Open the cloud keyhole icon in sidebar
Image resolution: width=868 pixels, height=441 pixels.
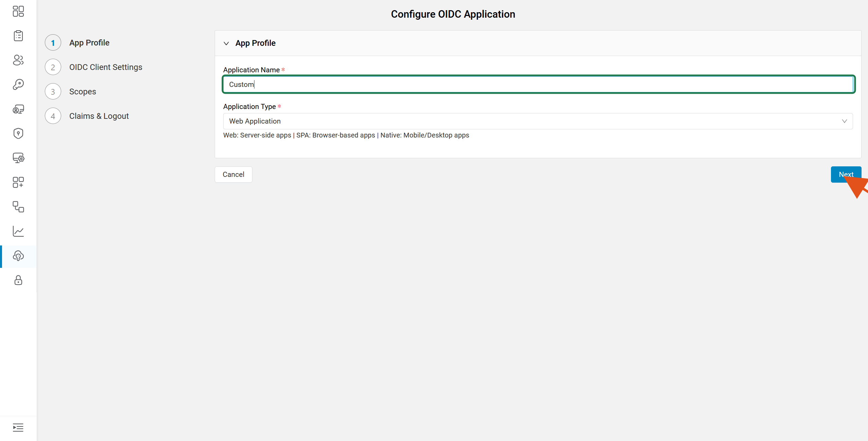pos(18,256)
